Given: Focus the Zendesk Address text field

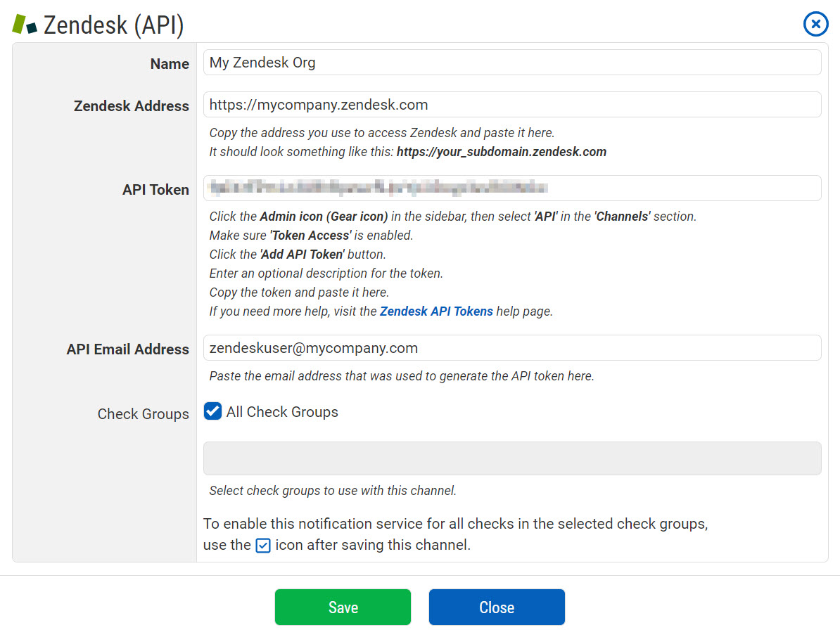Looking at the screenshot, I should [x=511, y=105].
